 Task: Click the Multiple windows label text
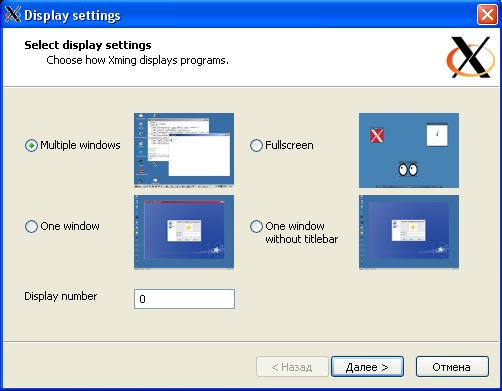(80, 145)
